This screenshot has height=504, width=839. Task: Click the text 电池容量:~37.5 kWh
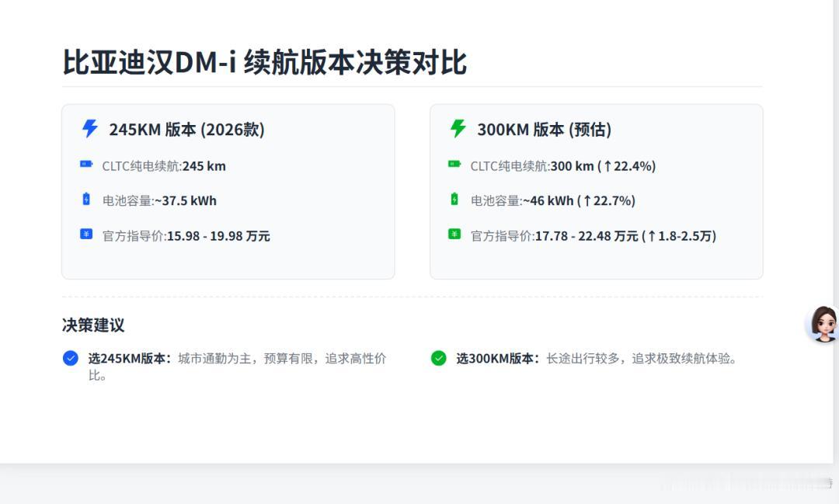point(159,200)
